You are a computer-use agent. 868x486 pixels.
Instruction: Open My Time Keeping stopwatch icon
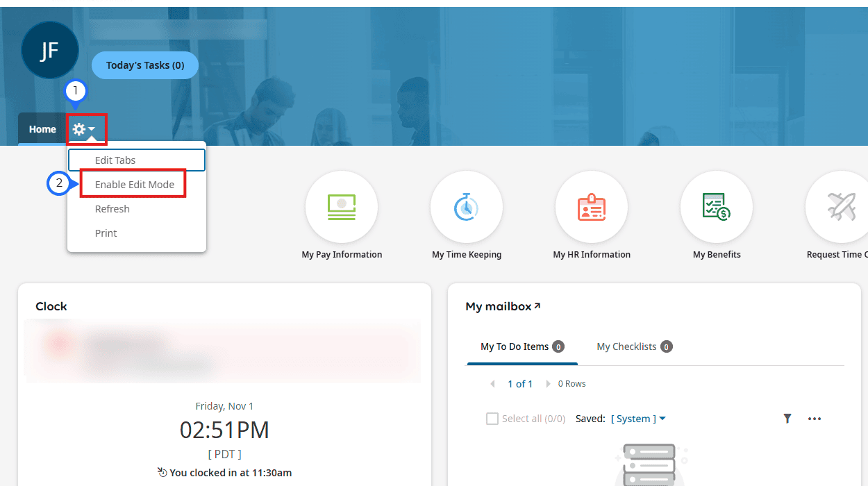[467, 207]
